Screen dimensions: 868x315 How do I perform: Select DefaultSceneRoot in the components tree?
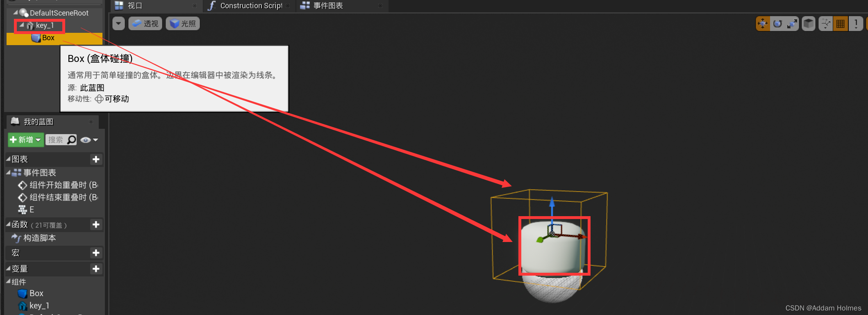pos(59,13)
